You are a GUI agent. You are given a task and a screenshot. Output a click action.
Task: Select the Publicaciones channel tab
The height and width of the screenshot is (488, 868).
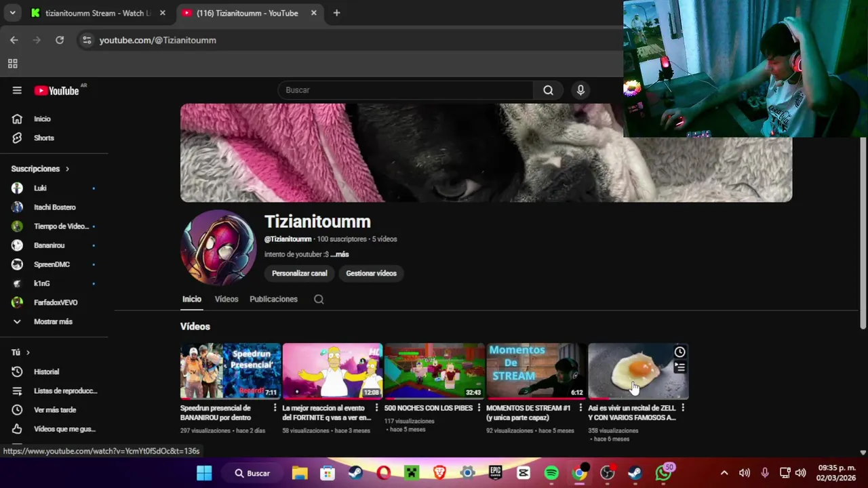coord(273,299)
